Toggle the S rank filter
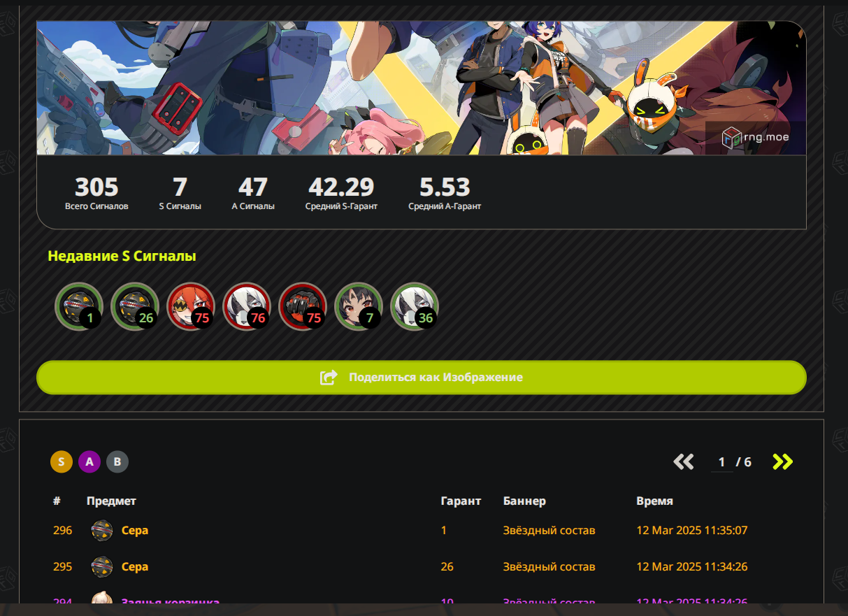This screenshot has height=616, width=848. coord(62,461)
